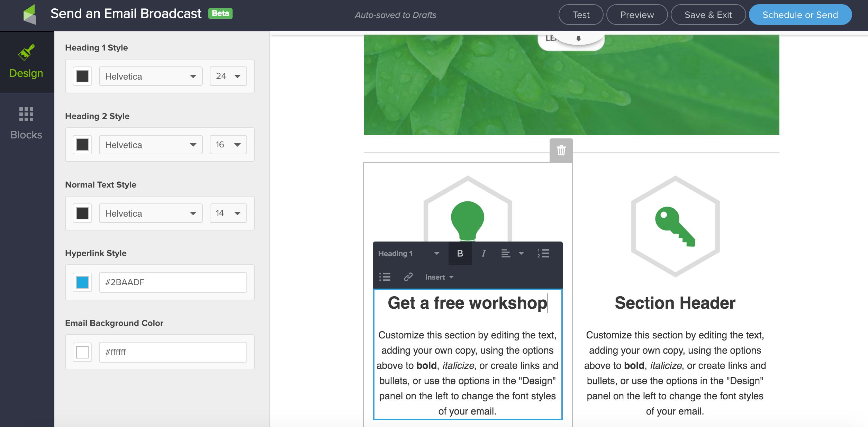Insert a numbered list
This screenshot has width=868, height=427.
tap(543, 254)
